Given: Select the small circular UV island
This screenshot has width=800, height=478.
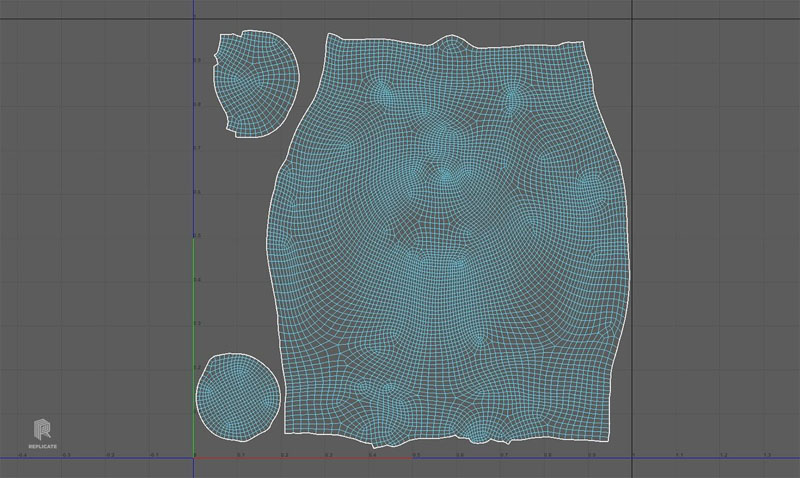Looking at the screenshot, I should pos(236,394).
